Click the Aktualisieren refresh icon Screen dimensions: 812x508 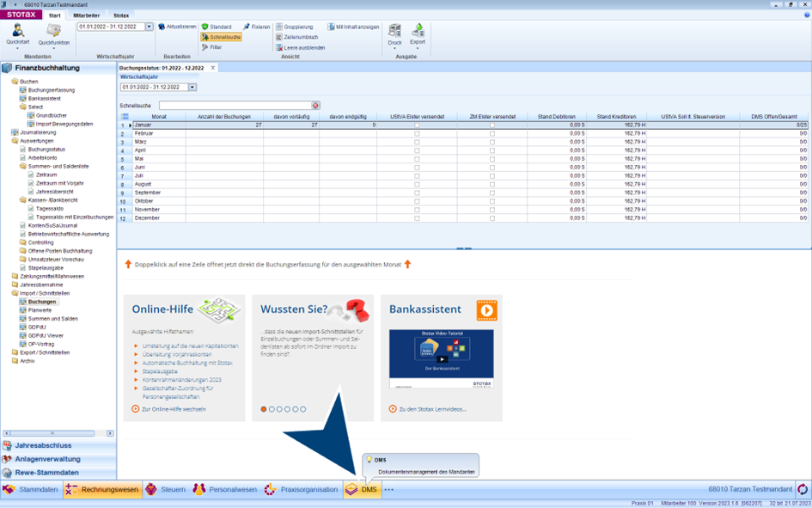(164, 27)
